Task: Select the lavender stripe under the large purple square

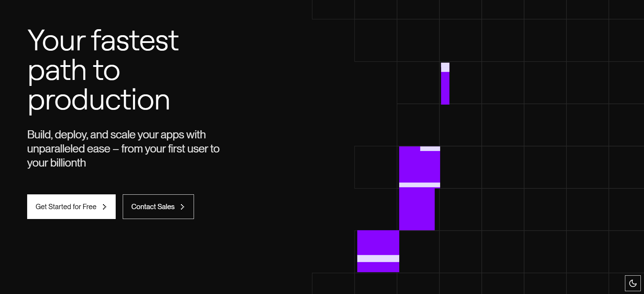Action: (x=420, y=185)
